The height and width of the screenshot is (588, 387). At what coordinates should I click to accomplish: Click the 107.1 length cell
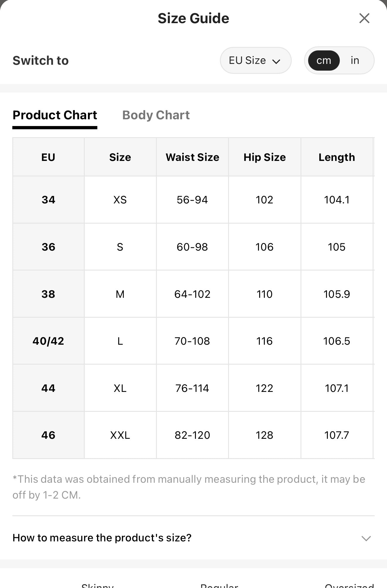coord(337,388)
